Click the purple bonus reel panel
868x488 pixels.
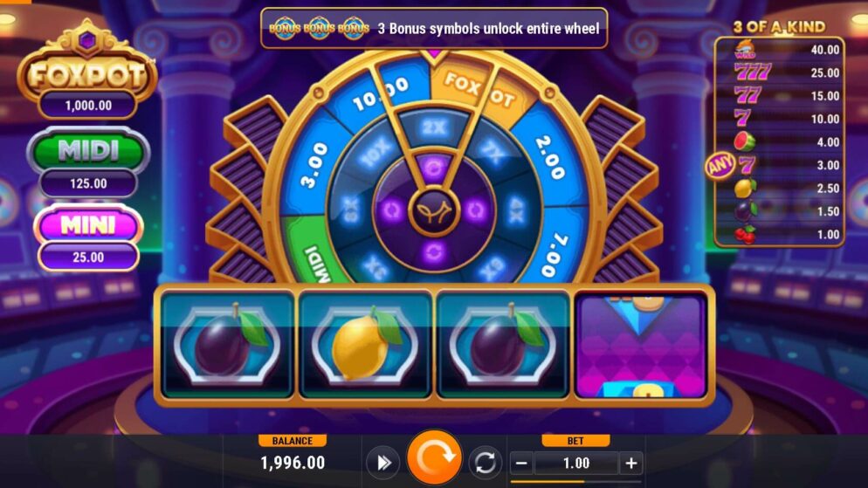click(641, 347)
